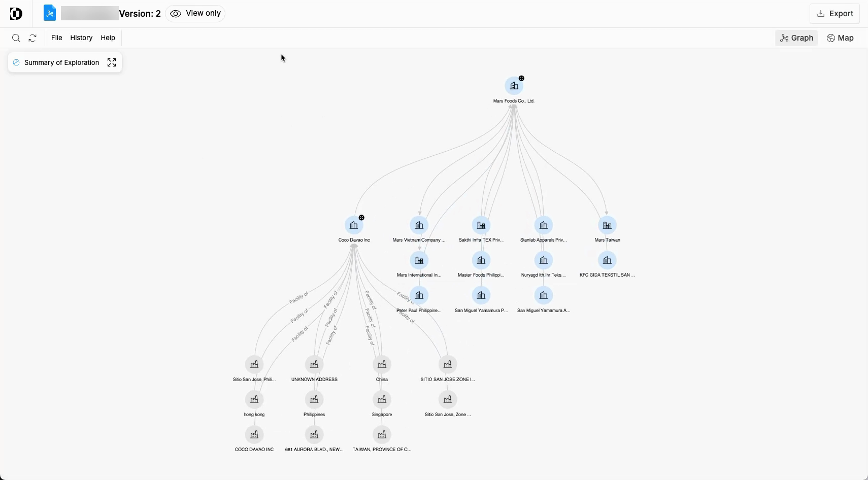The width and height of the screenshot is (868, 480).
Task: Select the China facility node
Action: (382, 364)
